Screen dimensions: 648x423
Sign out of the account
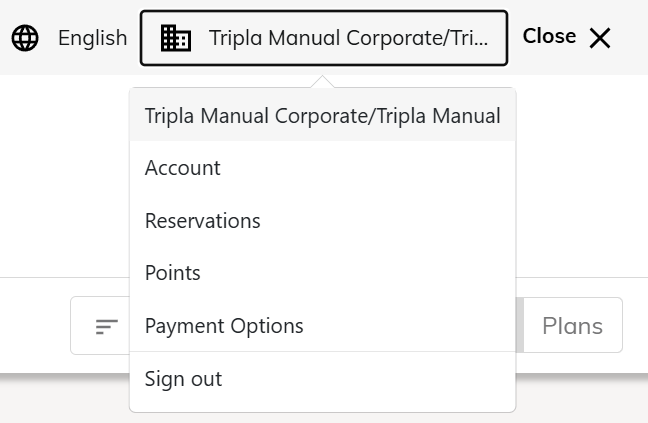184,379
